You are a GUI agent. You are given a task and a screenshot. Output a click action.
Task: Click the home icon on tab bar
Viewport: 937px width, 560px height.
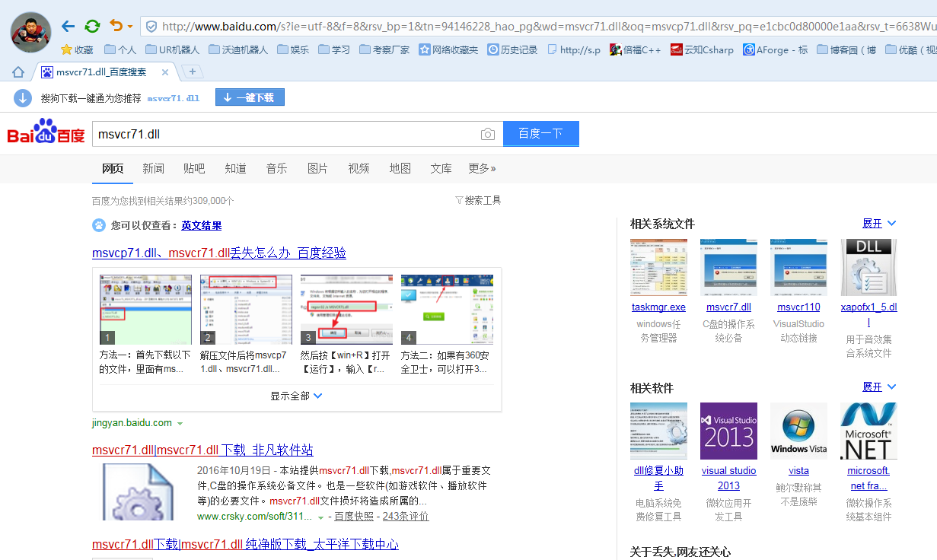(18, 72)
